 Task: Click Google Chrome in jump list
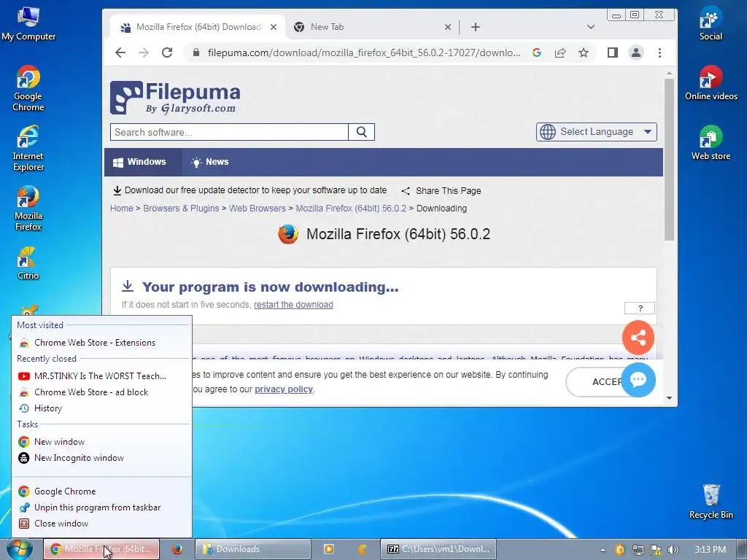pyautogui.click(x=101, y=491)
